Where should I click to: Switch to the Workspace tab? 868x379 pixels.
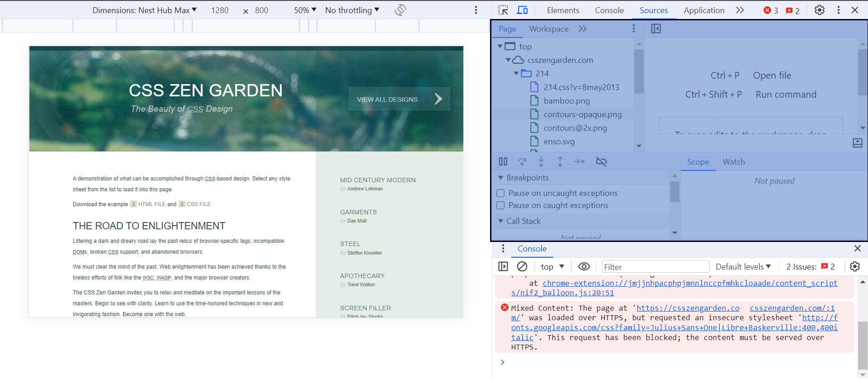(x=549, y=28)
